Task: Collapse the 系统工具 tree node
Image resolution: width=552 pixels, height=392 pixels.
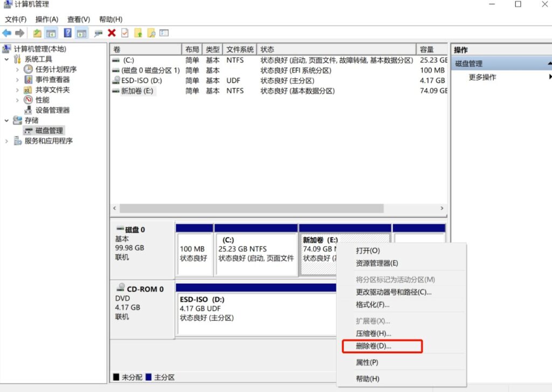Action: coord(6,59)
